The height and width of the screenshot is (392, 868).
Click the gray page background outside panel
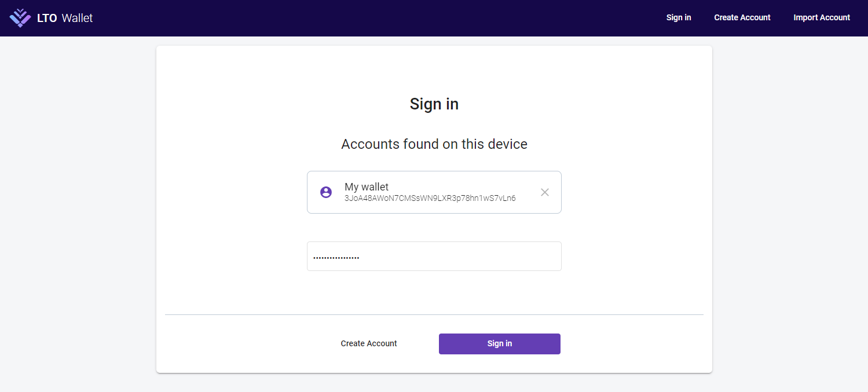pyautogui.click(x=75, y=214)
